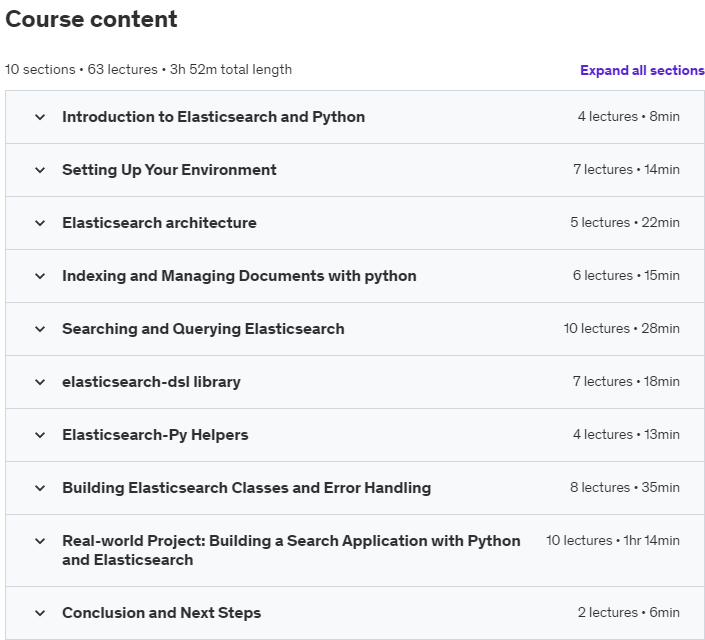This screenshot has height=640, width=705.
Task: Expand chevron for Real-world Project section
Action: pyautogui.click(x=40, y=541)
